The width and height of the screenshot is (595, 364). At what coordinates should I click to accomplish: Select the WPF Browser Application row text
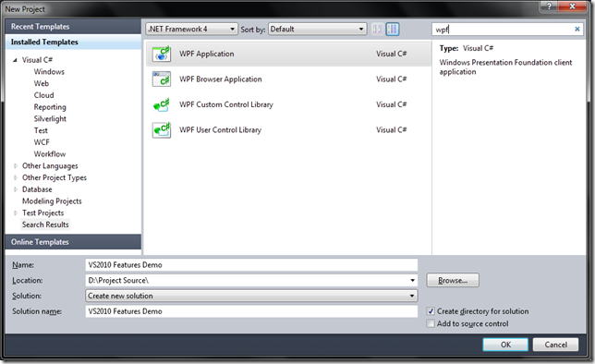coord(221,79)
